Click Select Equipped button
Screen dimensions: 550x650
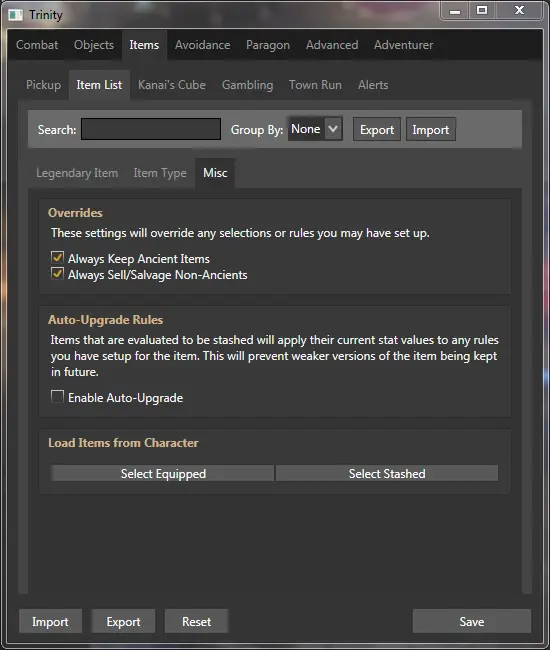162,473
